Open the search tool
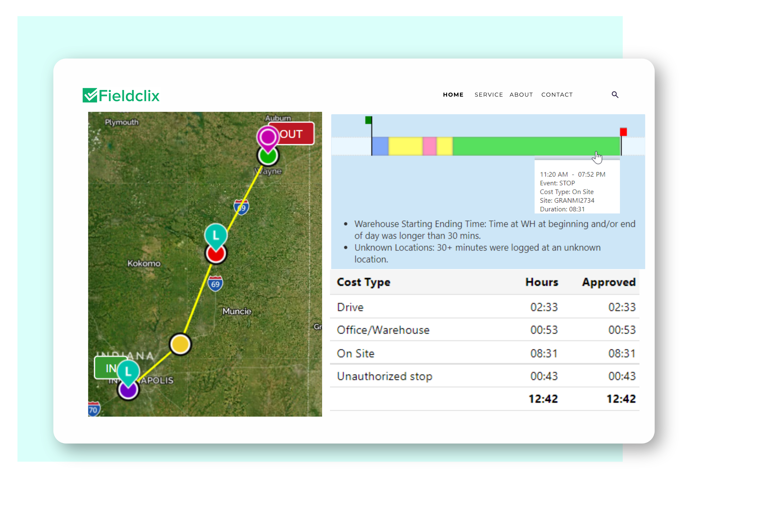Image resolution: width=783 pixels, height=532 pixels. (615, 95)
